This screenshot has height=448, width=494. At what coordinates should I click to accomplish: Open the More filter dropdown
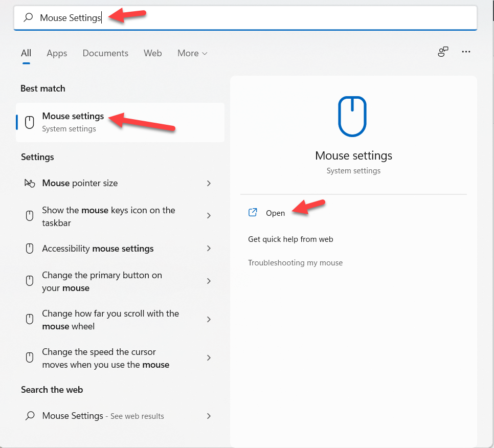point(192,53)
